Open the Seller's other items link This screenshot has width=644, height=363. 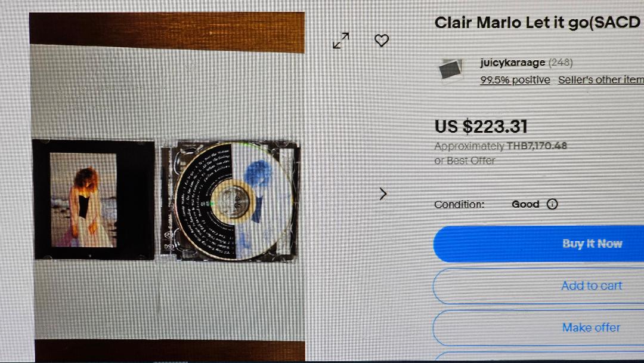click(601, 80)
